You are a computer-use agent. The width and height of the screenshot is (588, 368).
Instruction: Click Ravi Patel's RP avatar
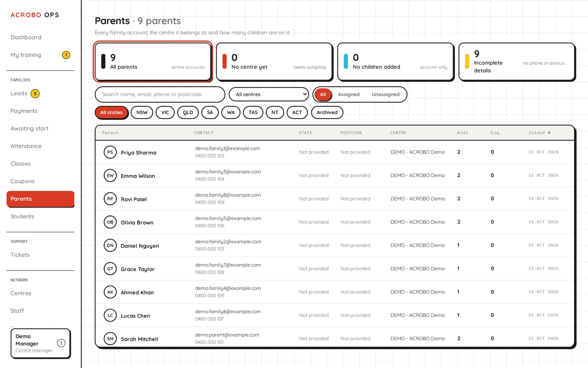pyautogui.click(x=110, y=199)
